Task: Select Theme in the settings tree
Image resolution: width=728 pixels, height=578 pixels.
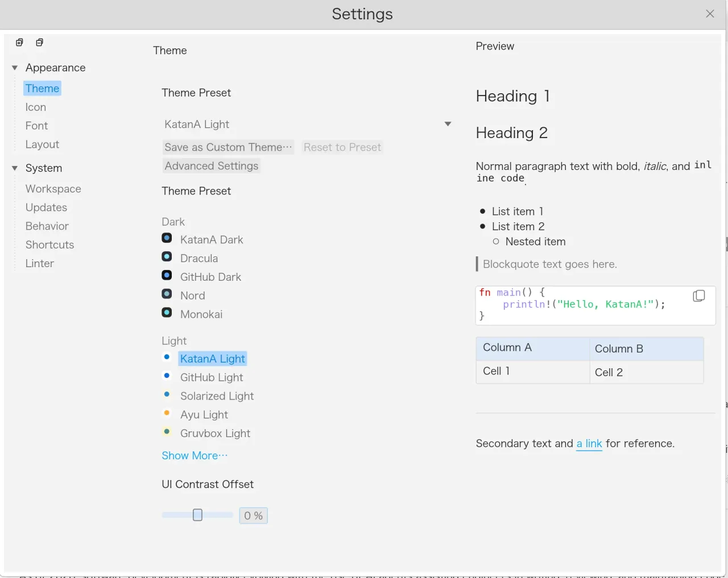Action: tap(42, 88)
